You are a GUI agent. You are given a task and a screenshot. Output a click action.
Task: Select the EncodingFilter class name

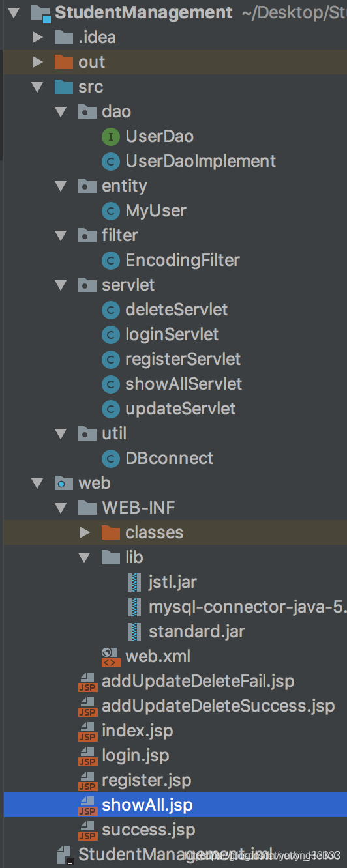coord(183,260)
